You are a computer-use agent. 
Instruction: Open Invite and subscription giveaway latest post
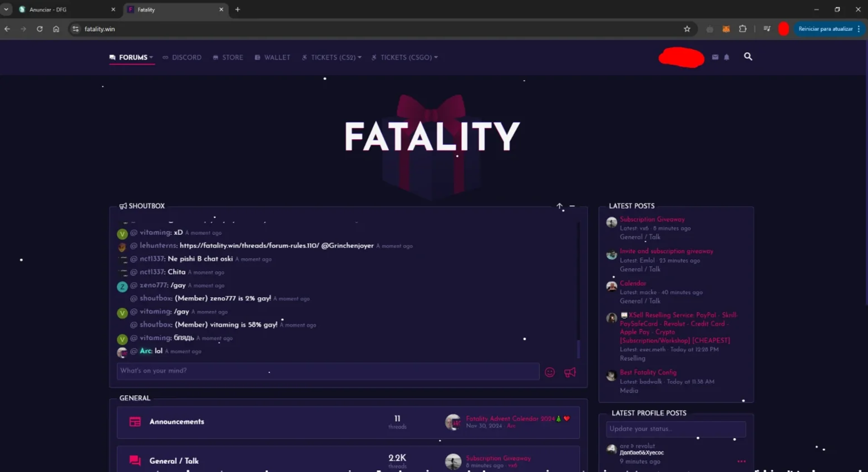667,251
